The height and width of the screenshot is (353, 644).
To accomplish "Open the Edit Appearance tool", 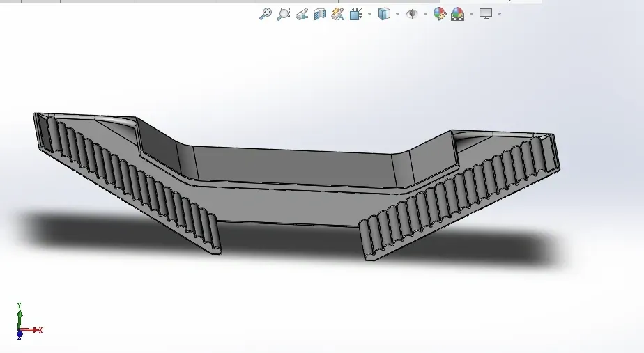I will click(440, 14).
